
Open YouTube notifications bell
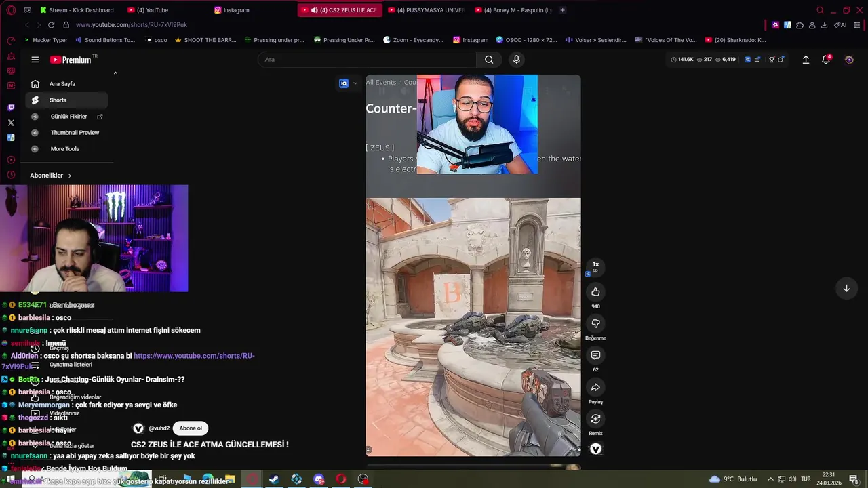(826, 60)
